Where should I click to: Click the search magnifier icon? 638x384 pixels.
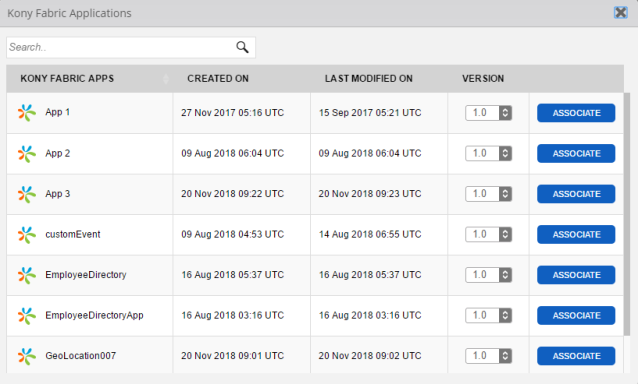242,47
